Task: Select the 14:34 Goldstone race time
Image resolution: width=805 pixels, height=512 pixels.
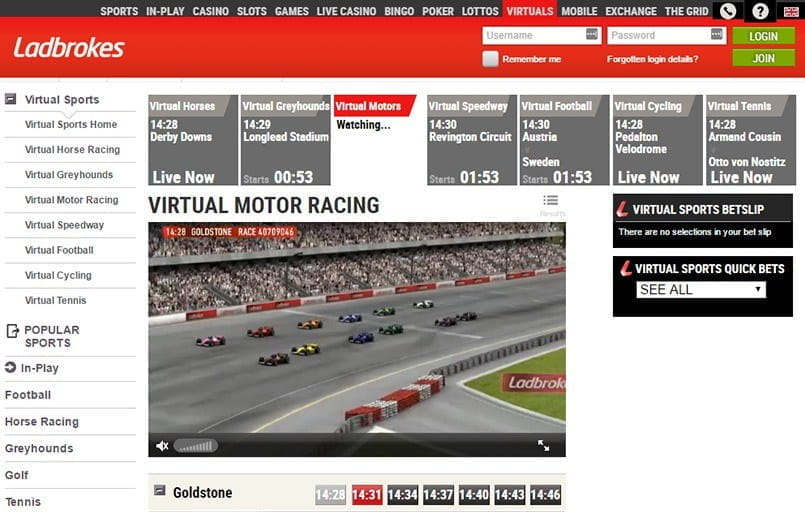Action: tap(402, 495)
